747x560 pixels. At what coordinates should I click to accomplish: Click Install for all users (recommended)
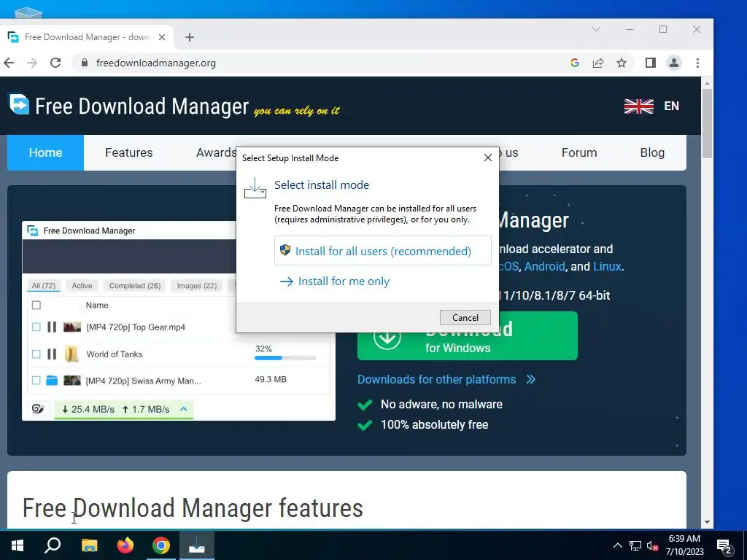[x=382, y=251]
